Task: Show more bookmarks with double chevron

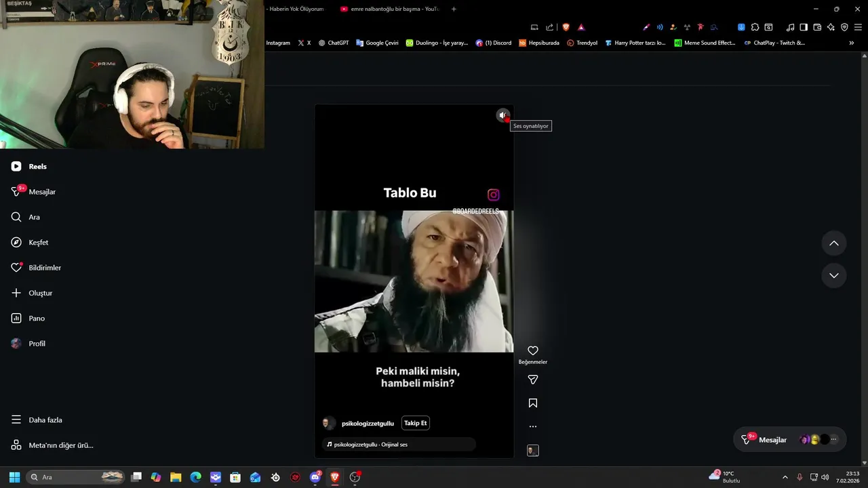Action: (x=852, y=43)
